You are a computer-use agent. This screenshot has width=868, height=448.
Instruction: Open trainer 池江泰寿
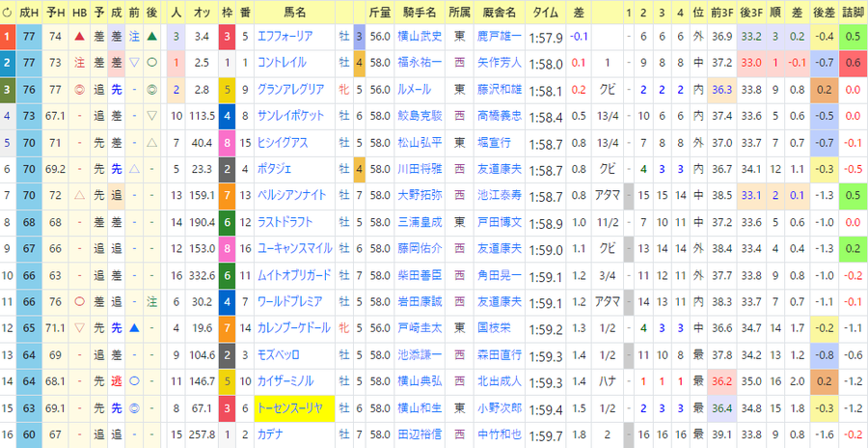pyautogui.click(x=500, y=196)
